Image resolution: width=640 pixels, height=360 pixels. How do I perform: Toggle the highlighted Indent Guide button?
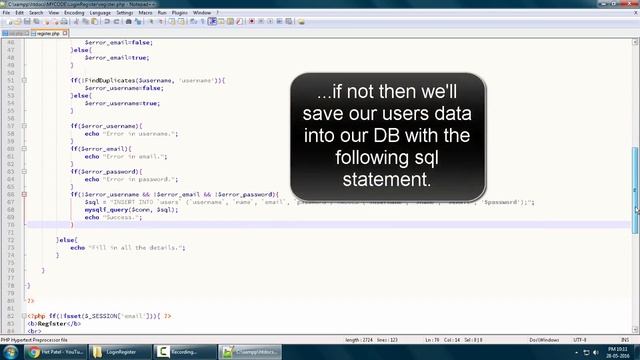(x=212, y=21)
